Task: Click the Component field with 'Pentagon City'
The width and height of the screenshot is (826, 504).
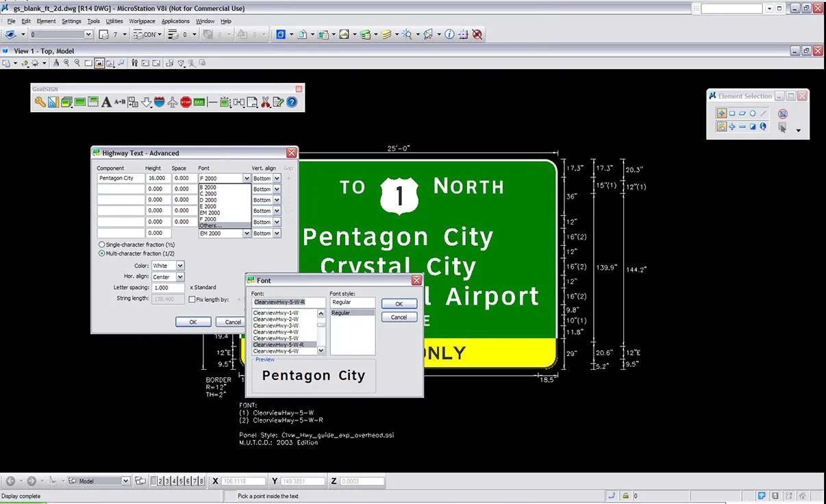Action: (121, 178)
